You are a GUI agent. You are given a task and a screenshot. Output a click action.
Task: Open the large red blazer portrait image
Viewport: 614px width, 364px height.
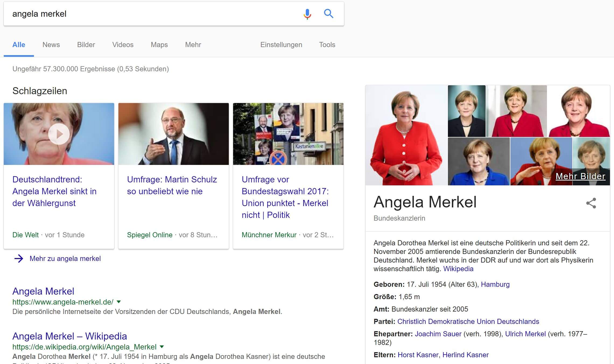tap(406, 135)
